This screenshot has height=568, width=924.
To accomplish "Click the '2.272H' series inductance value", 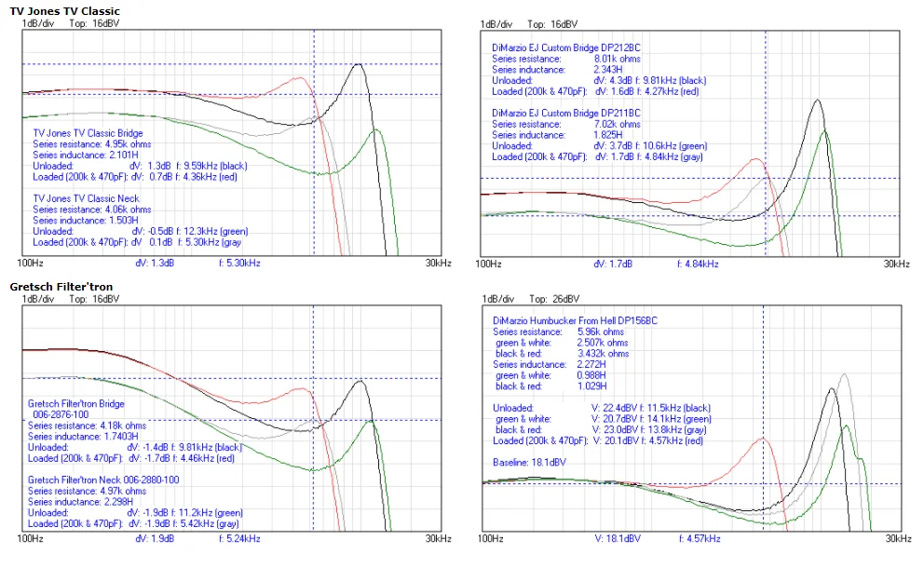I will click(x=591, y=365).
